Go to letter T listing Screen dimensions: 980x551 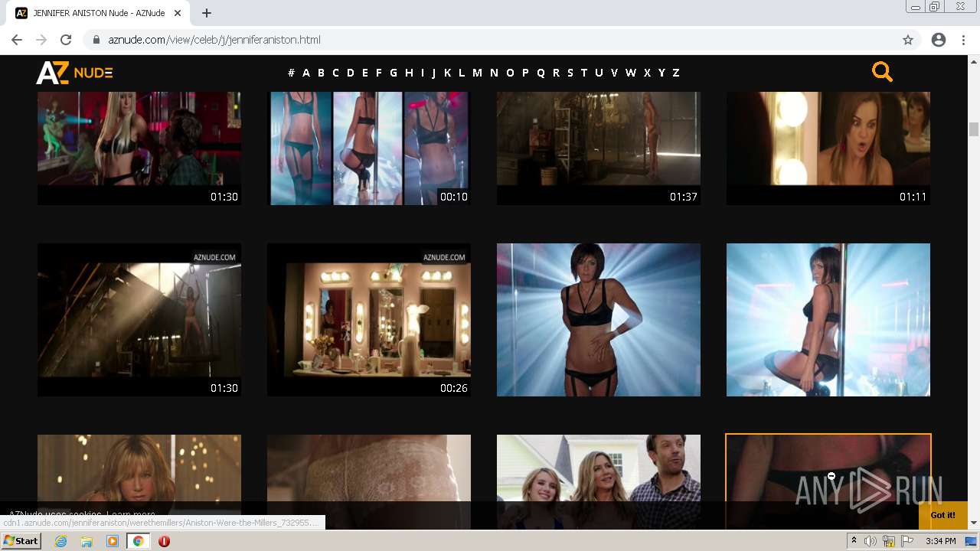583,73
